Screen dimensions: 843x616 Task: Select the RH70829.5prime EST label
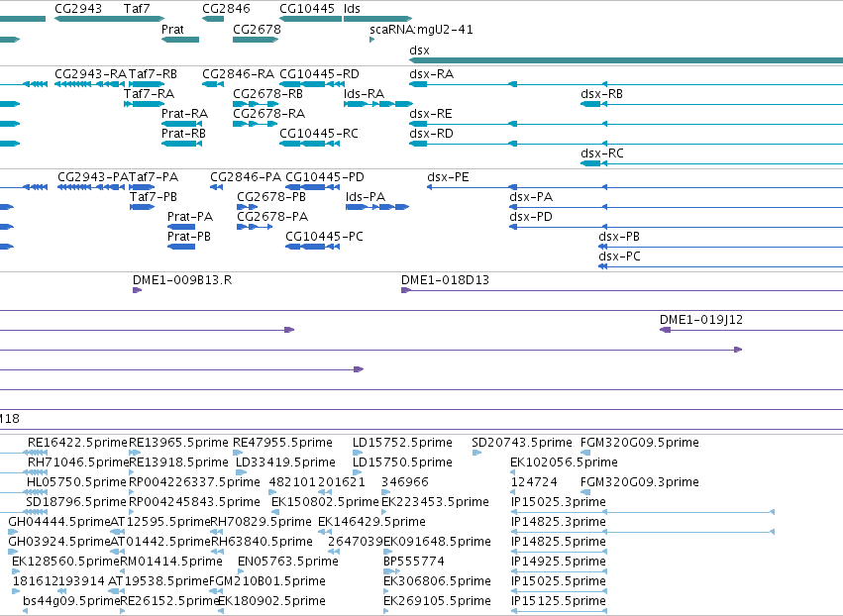tap(261, 522)
